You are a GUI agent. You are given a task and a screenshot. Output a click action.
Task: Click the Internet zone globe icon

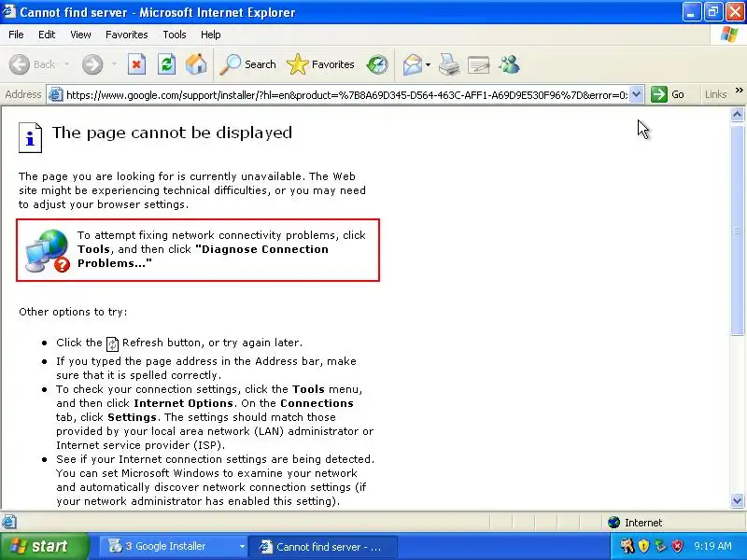coord(613,523)
